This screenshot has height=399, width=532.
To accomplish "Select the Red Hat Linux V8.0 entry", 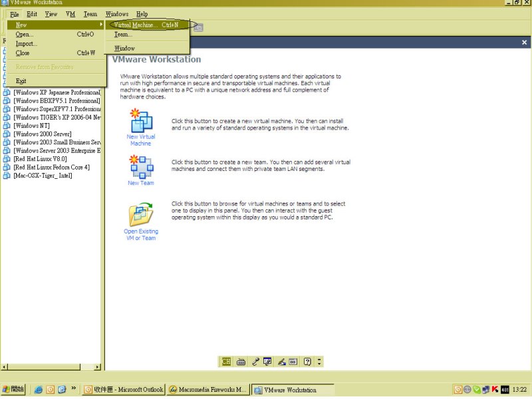I will (x=40, y=159).
